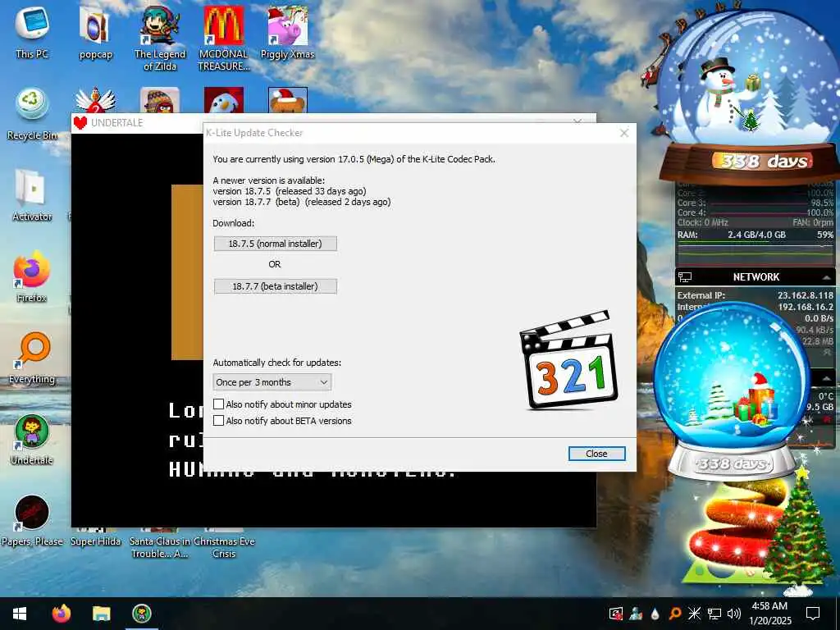
Task: Select the Recycle Bin icon
Action: pyautogui.click(x=32, y=113)
